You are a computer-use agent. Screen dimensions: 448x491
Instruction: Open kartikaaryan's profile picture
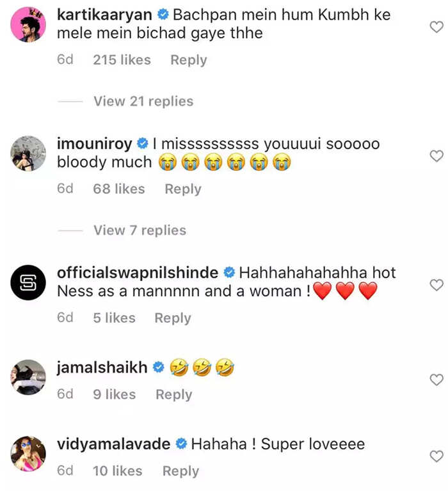[28, 24]
